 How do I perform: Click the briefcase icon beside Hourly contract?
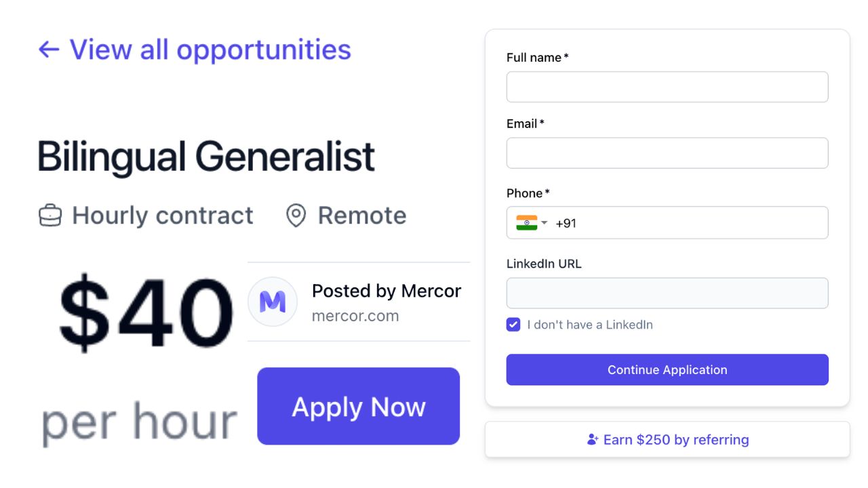click(50, 216)
